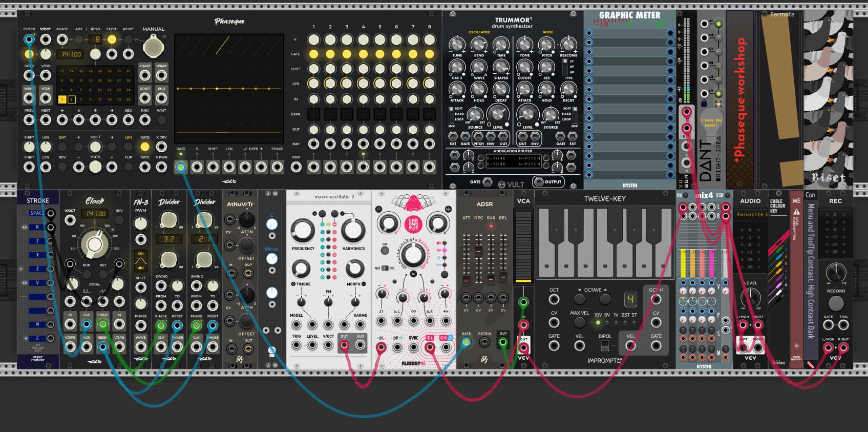Click the SPACE key row in Stroke module
This screenshot has height=432, width=868.
click(x=37, y=213)
